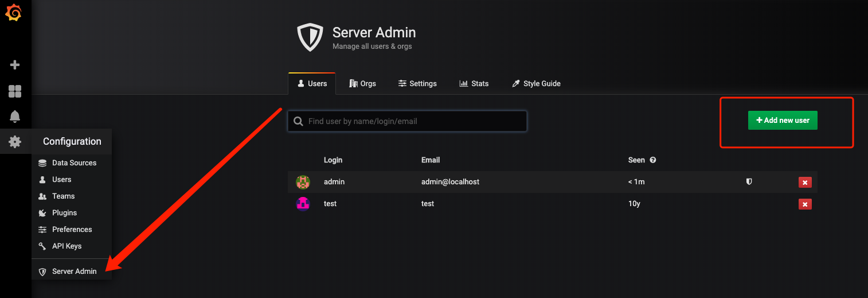Click the Data Sources database icon
Viewport: 868px width, 298px height.
(42, 163)
